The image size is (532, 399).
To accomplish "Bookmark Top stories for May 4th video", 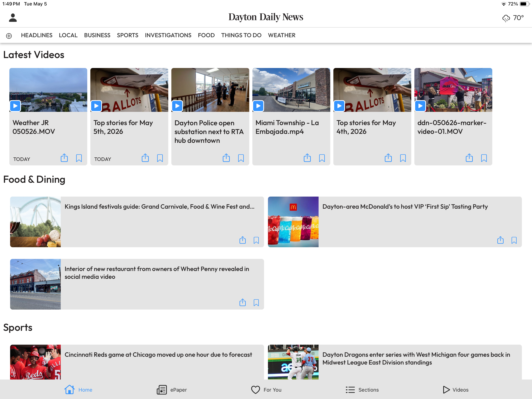I will click(x=403, y=158).
